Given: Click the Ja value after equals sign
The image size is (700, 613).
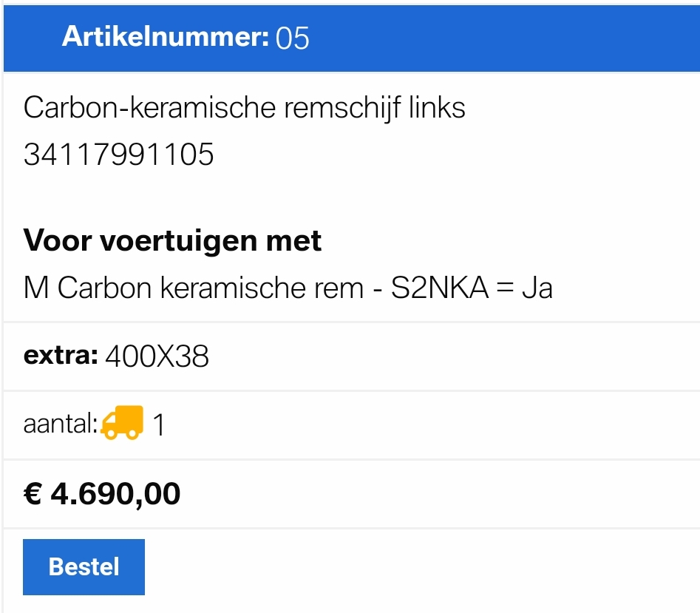Looking at the screenshot, I should (x=537, y=288).
